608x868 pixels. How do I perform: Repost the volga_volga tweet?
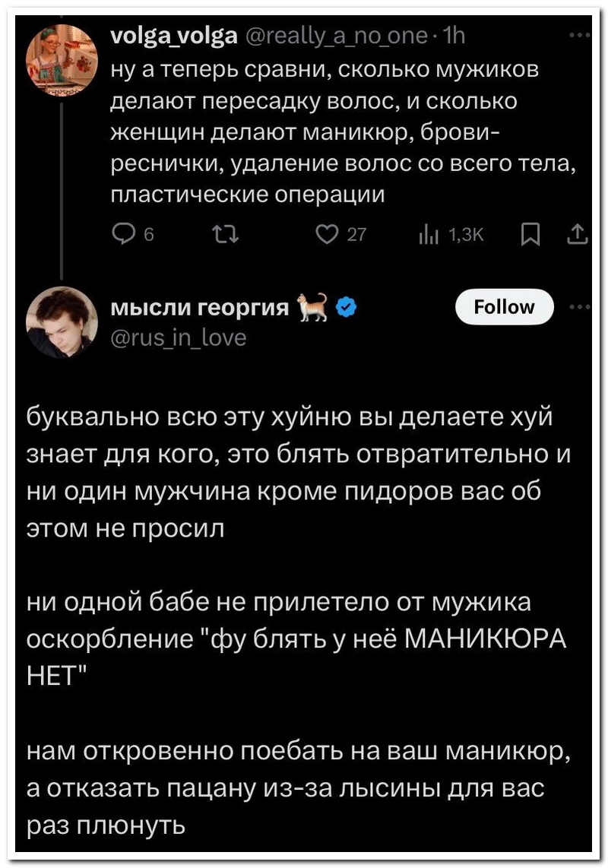[226, 235]
